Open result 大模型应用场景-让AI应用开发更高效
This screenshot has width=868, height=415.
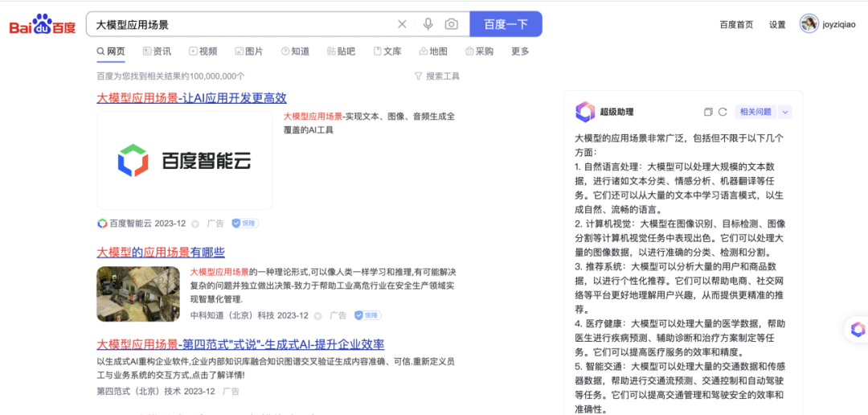pos(191,98)
